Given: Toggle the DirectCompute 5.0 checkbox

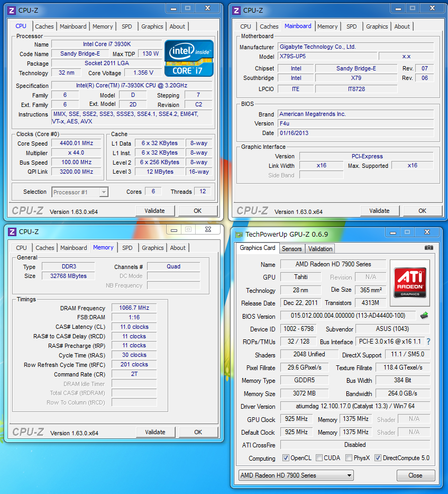Looking at the screenshot, I should (378, 458).
